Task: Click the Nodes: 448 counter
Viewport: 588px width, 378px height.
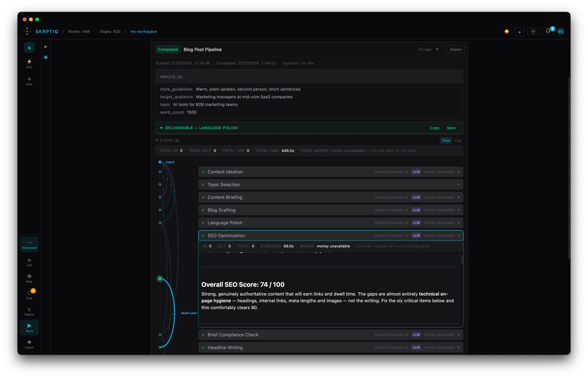Action: (79, 31)
